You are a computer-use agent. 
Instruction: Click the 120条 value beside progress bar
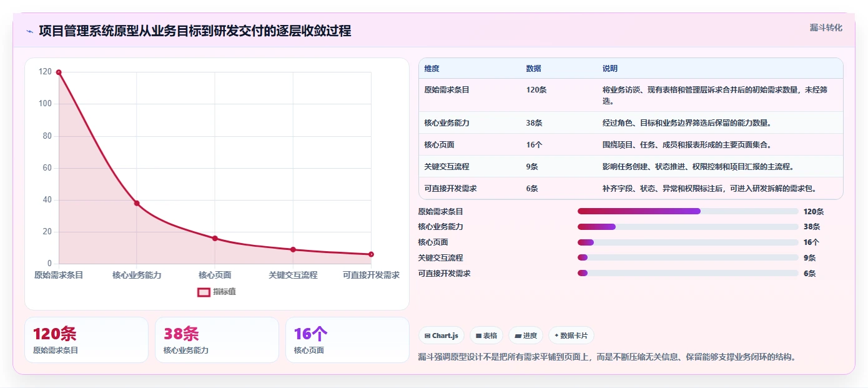coord(814,212)
